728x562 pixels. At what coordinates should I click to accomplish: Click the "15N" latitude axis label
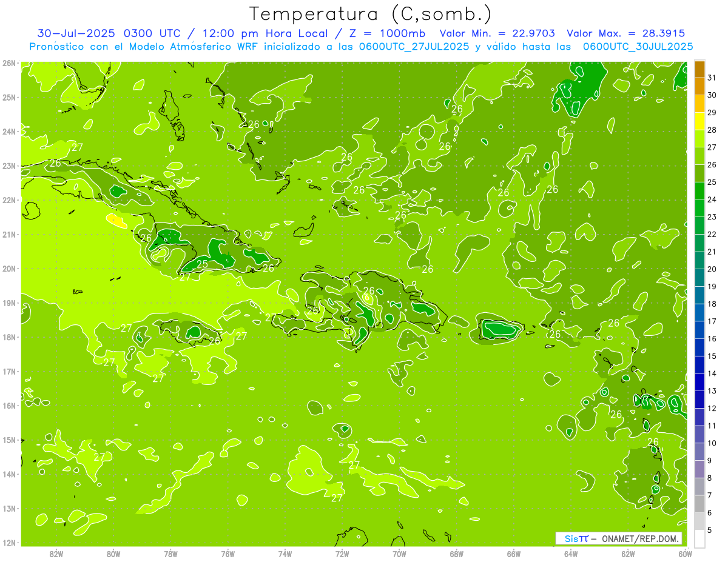click(8, 440)
